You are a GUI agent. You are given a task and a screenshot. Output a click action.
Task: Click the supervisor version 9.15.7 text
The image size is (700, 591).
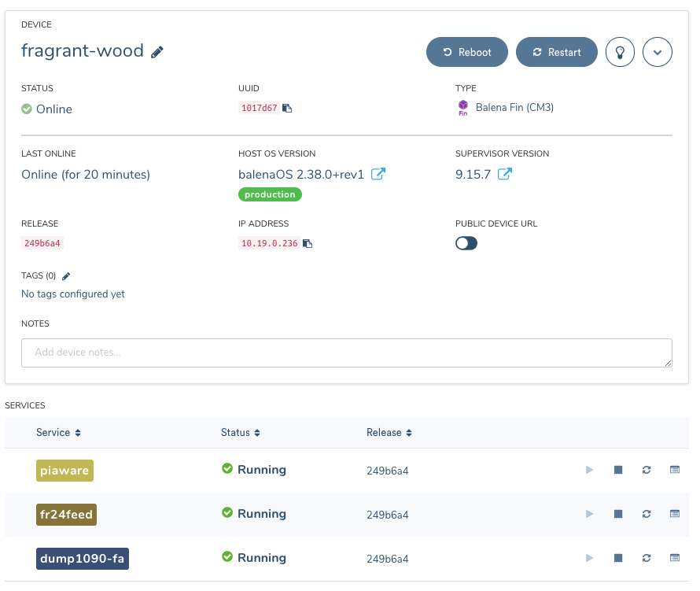coord(473,174)
